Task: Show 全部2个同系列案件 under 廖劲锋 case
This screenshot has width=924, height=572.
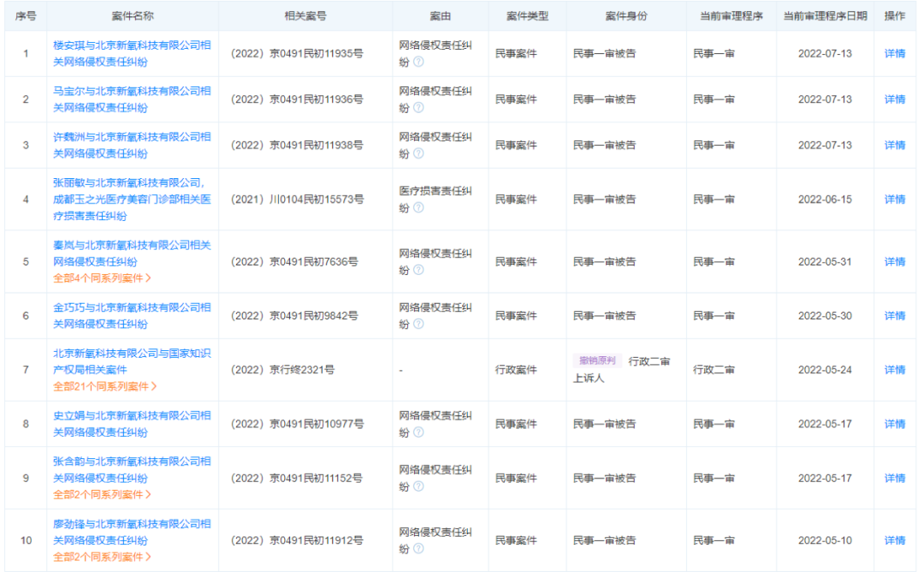Action: point(102,557)
